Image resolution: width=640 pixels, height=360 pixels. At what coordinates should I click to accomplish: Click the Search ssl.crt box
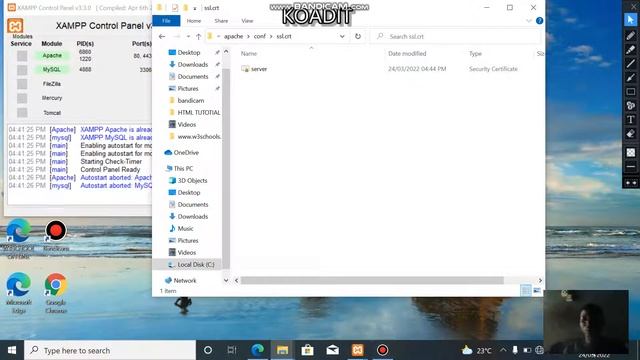456,36
